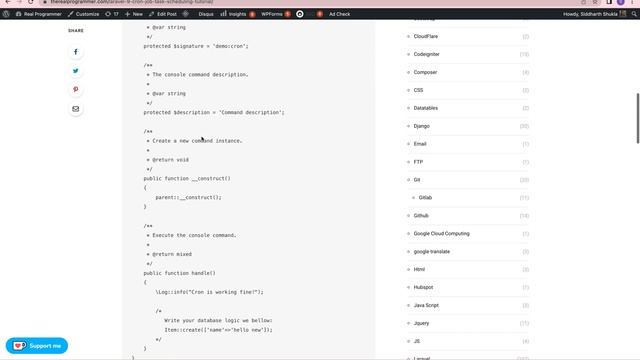Open the admin bar search icon

click(x=634, y=14)
